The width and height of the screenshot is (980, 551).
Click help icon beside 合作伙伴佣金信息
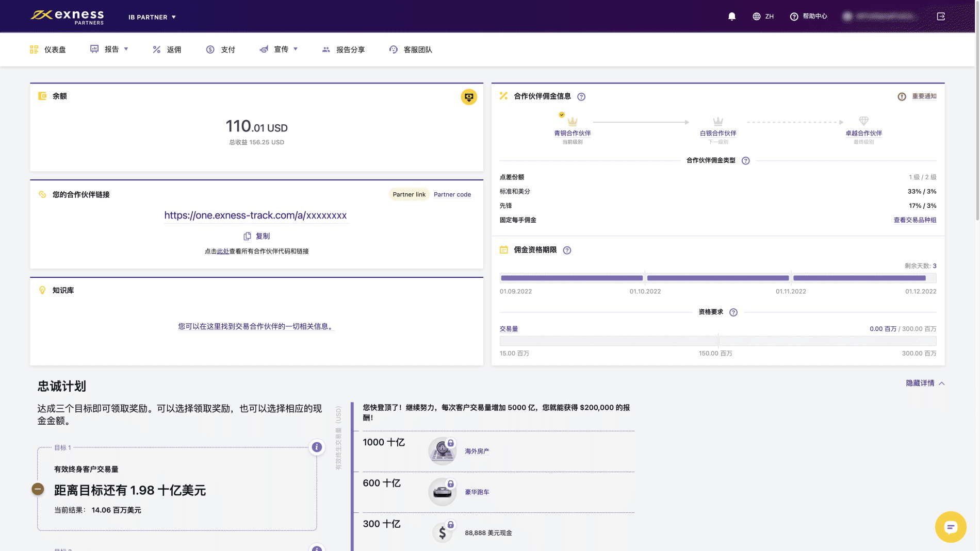coord(581,97)
